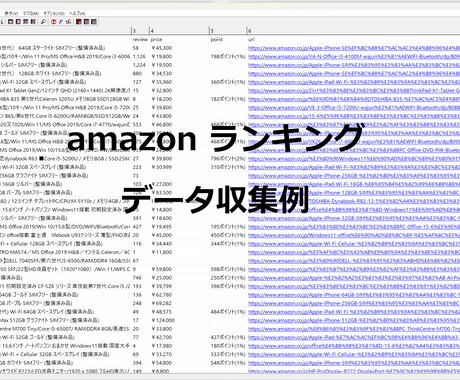The height and width of the screenshot is (380, 460).
Task: Select the review count 1,126
Action: tap(139, 57)
